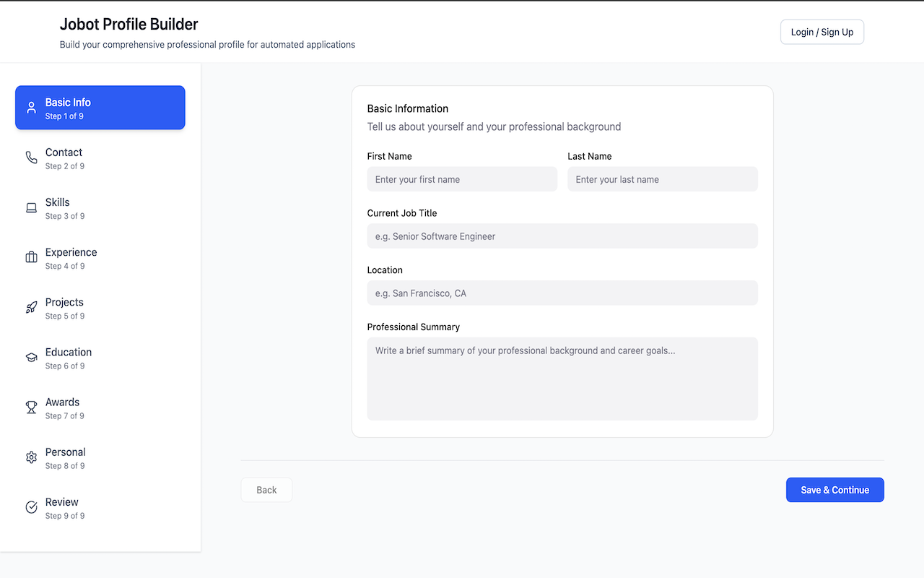Select the Experience briefcase icon
This screenshot has width=924, height=578.
coord(31,256)
